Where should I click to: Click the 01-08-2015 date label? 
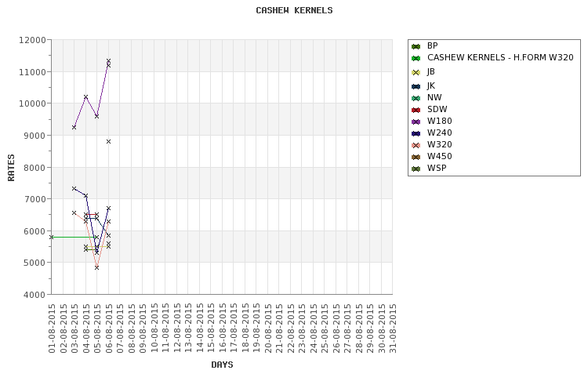[52, 328]
